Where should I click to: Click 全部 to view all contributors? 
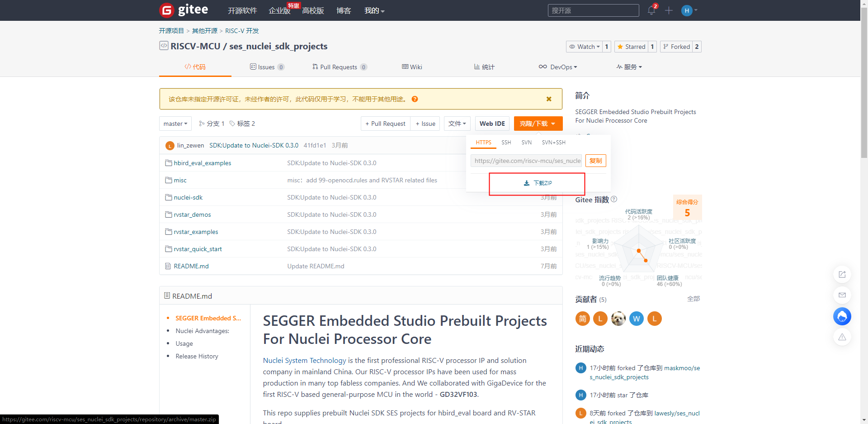693,299
